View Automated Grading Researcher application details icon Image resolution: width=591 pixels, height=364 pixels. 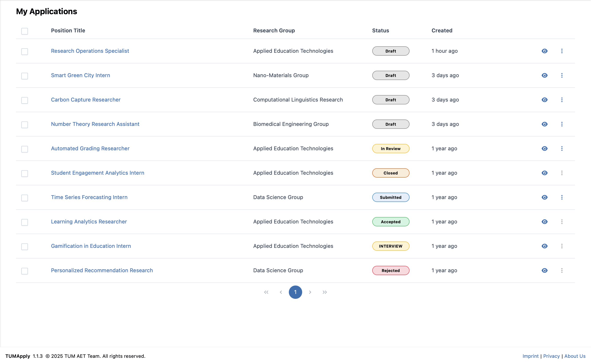[544, 149]
